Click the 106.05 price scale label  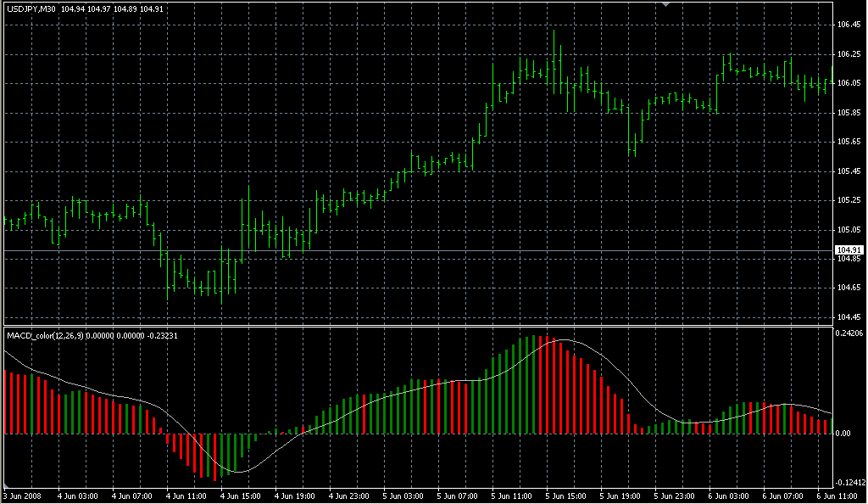[x=849, y=83]
